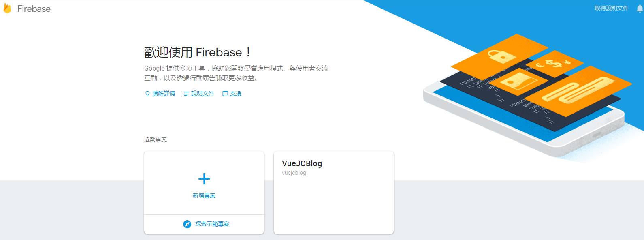The width and height of the screenshot is (644, 240).
Task: Click the vuejcblog project ID text
Action: click(294, 173)
